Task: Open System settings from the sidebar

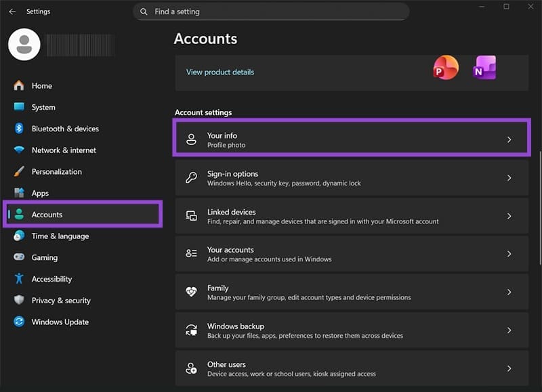Action: 43,107
